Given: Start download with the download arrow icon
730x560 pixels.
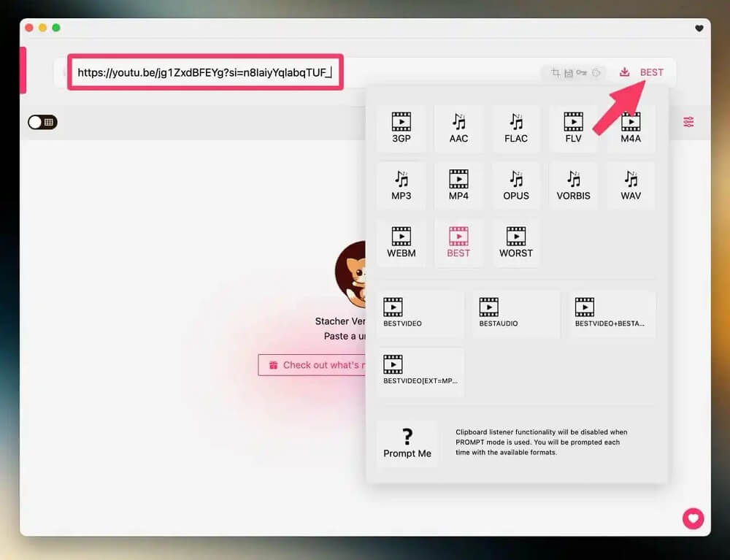Looking at the screenshot, I should [624, 72].
